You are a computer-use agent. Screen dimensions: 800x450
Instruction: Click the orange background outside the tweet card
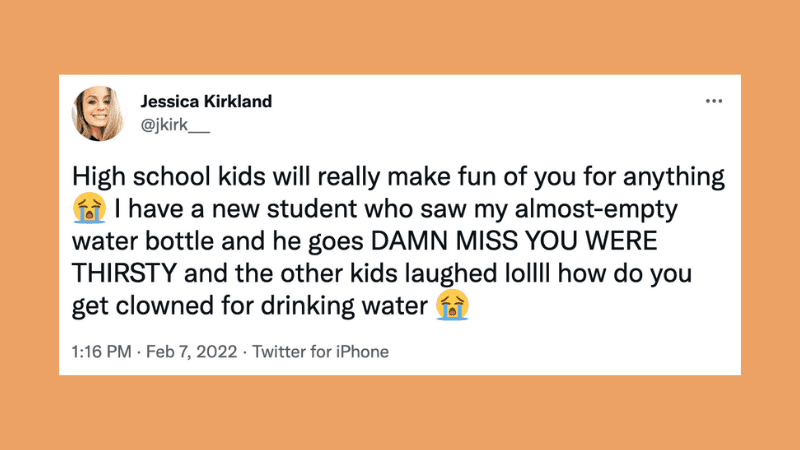(400, 415)
